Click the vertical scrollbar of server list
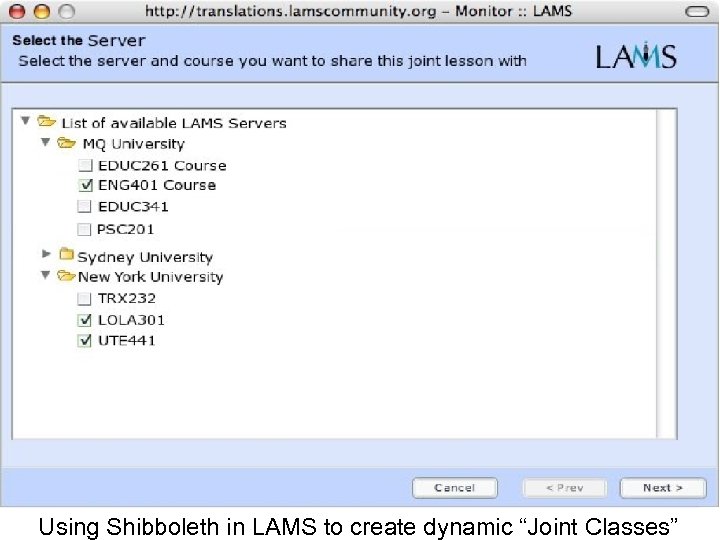 tap(666, 274)
